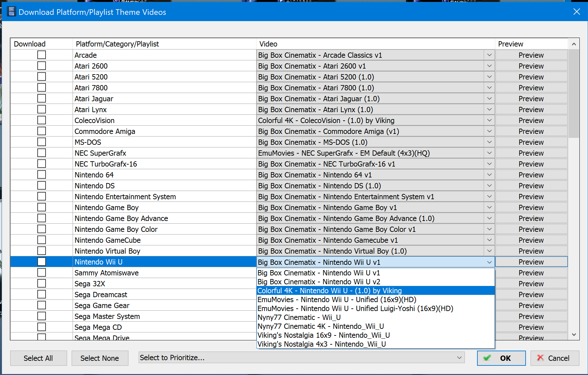Expand the Atari 5200 video dropdown arrow

point(489,77)
